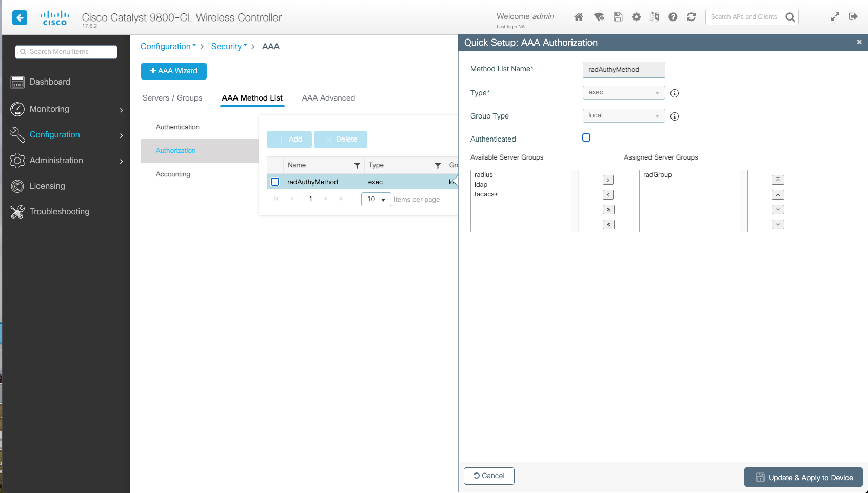Expand Configuration submenu chevron
The height and width of the screenshot is (493, 868).
pos(122,135)
